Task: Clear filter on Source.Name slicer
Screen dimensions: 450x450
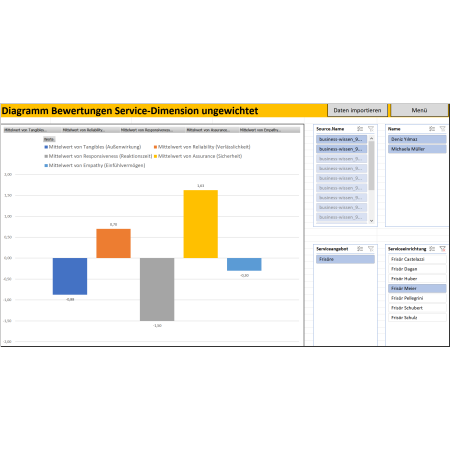Action: (371, 129)
